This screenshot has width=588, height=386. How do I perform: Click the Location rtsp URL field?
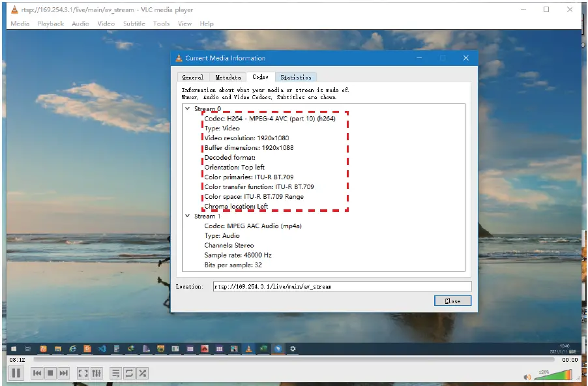(342, 287)
